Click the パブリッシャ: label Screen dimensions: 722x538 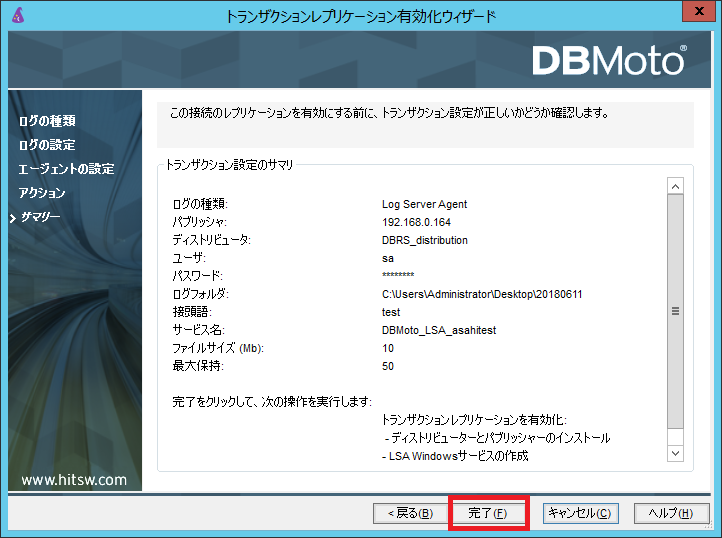pos(199,222)
